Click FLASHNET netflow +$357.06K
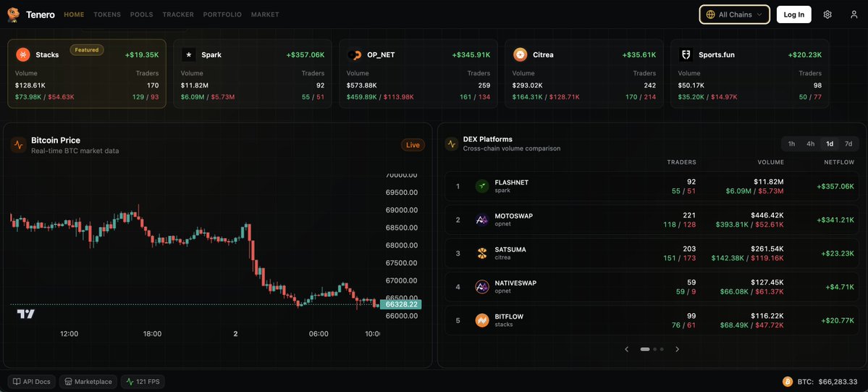The height and width of the screenshot is (392, 868). click(835, 186)
